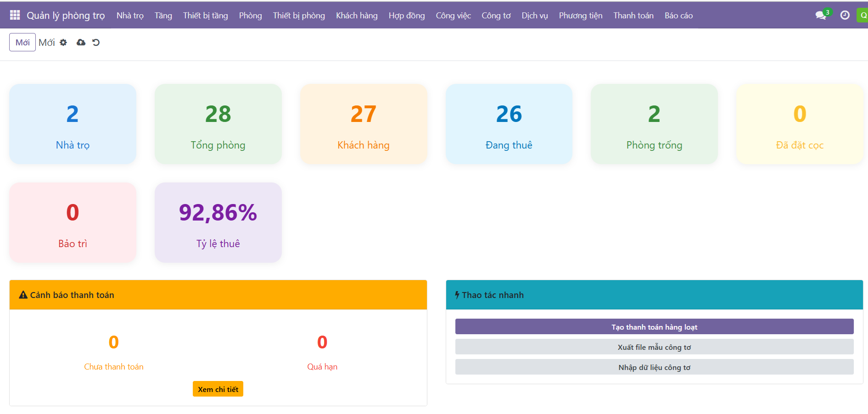
Task: Click the discard undo arrow icon
Action: click(96, 42)
